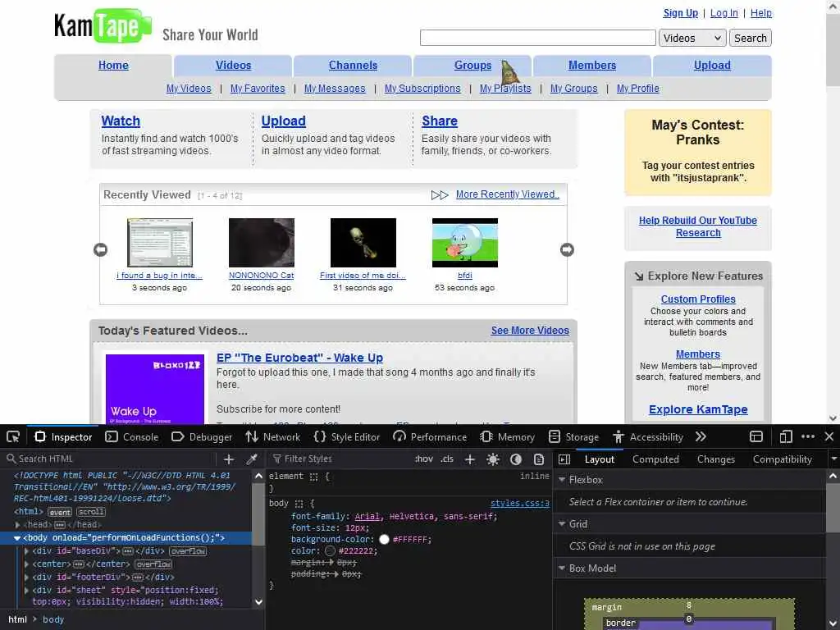Create a new node with plus icon
Viewport: 840px width, 630px height.
tap(229, 459)
